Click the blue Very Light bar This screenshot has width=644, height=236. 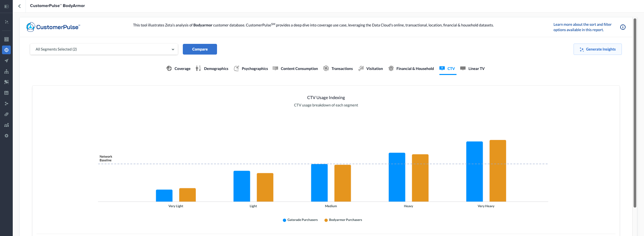pos(164,195)
